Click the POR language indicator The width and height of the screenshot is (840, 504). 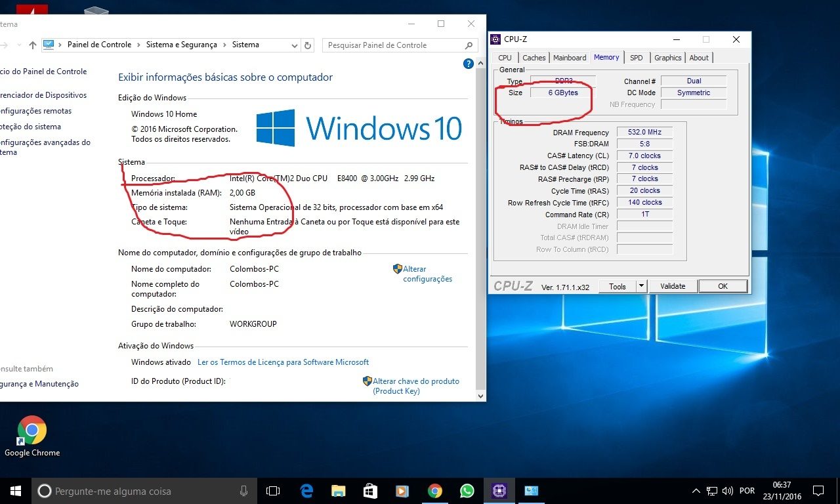point(747,491)
